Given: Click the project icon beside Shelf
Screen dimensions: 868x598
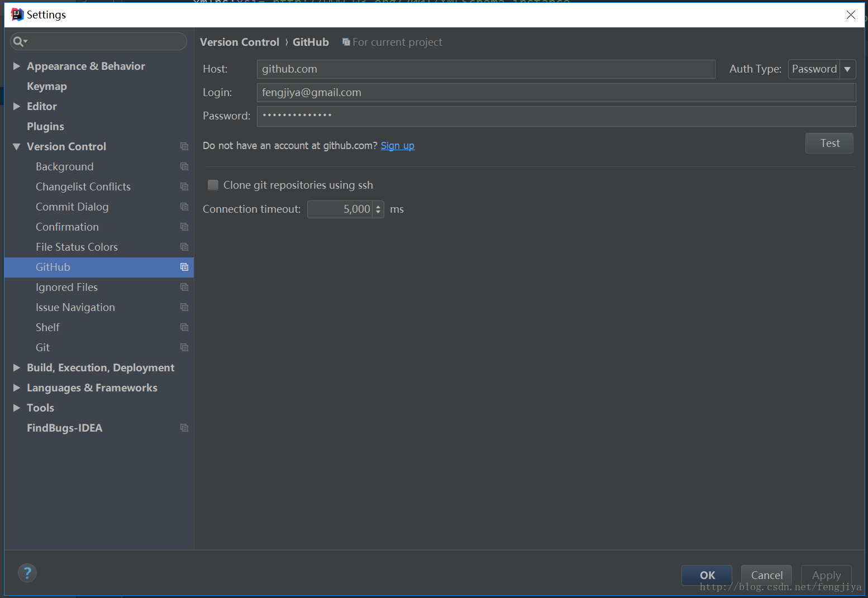Looking at the screenshot, I should tap(184, 327).
